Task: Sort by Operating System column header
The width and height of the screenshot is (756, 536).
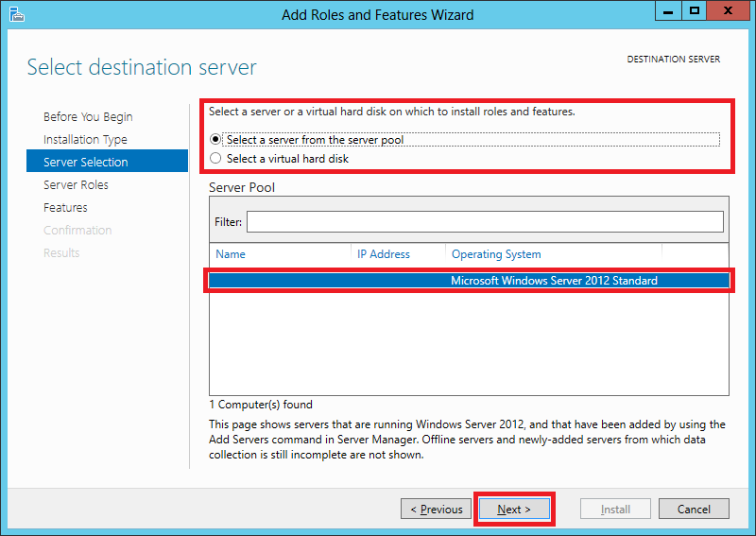Action: pos(553,254)
